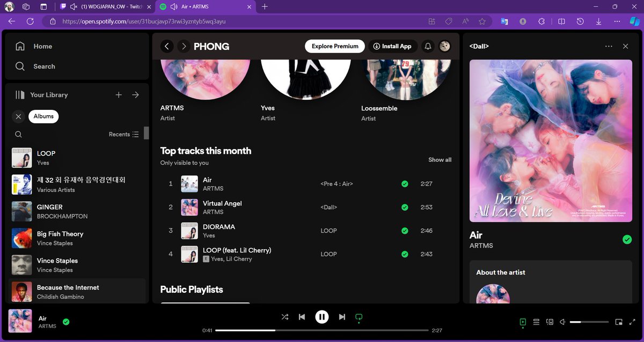Skip to the next track
This screenshot has height=342, width=644.
coord(342,317)
